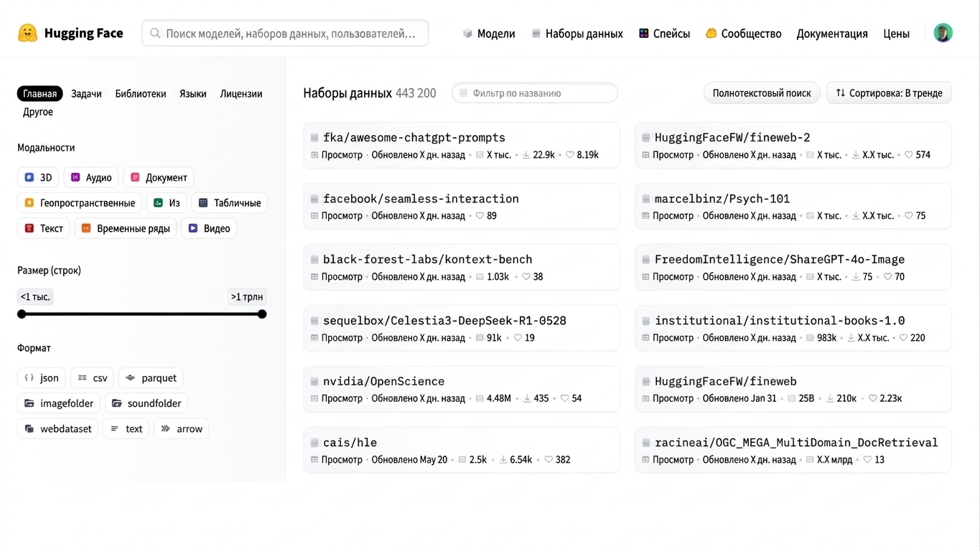Toggle the Табличные modality filter
Screen dimensions: 980x551
tap(230, 203)
